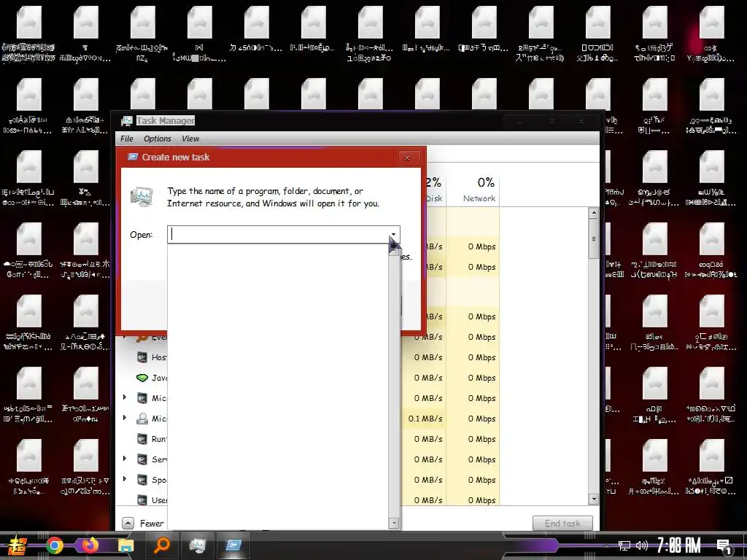
Task: Select the Ser process icon
Action: (142, 459)
